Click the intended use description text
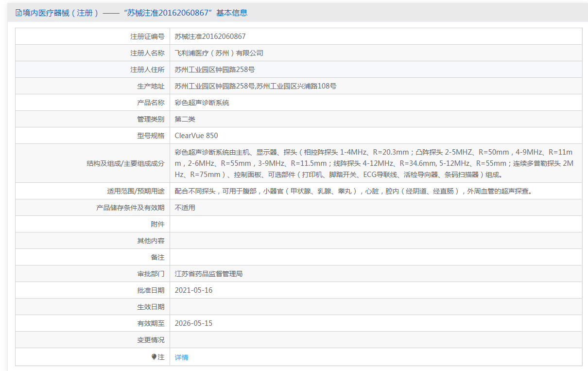Screen dimensions: 588x371 click(x=353, y=191)
